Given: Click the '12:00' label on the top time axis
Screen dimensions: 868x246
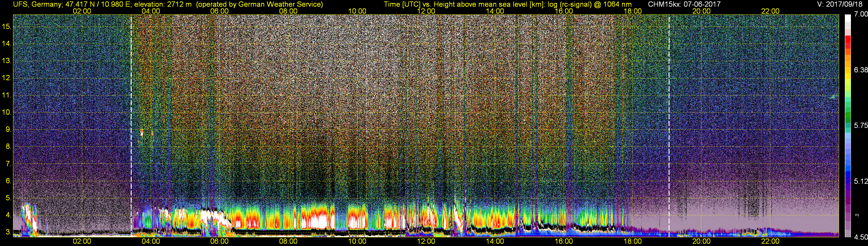Looking at the screenshot, I should tap(426, 11).
